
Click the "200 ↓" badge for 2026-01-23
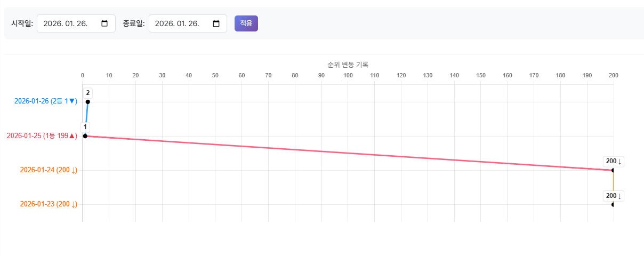(x=614, y=196)
